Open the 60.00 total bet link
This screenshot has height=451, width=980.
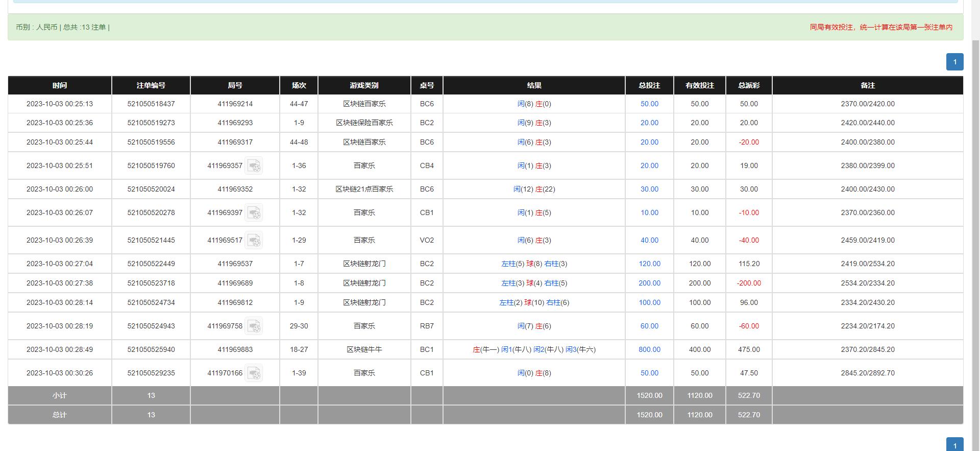649,326
